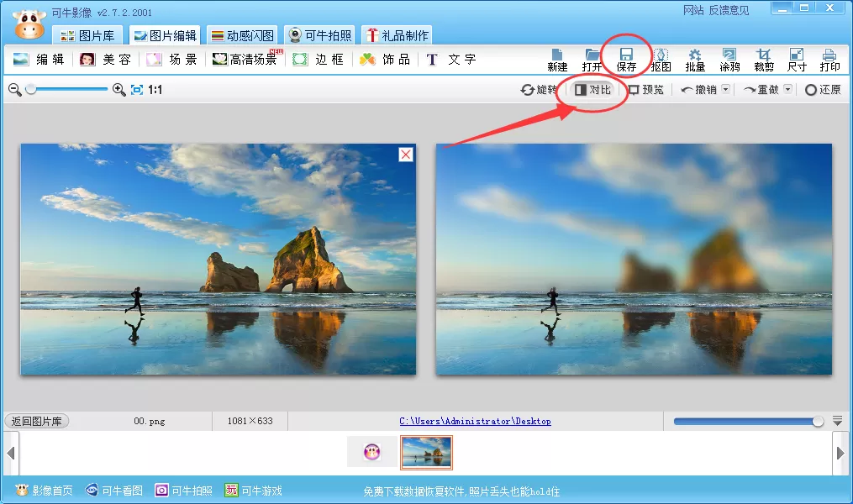Click the zoom slider handle

[x=31, y=89]
